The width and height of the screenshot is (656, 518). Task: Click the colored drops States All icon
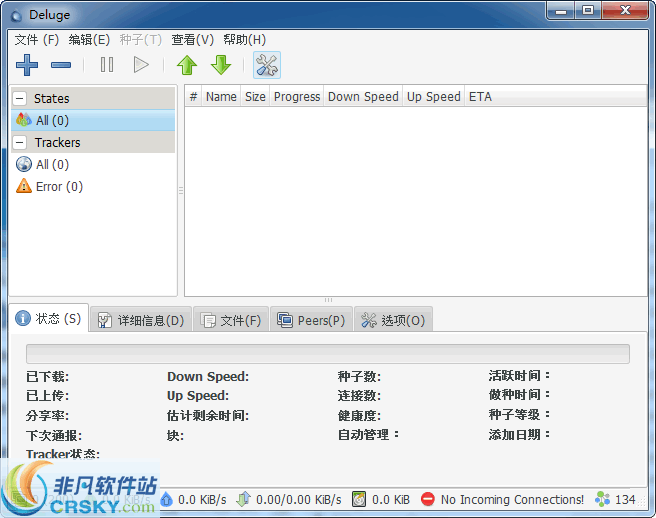point(24,120)
